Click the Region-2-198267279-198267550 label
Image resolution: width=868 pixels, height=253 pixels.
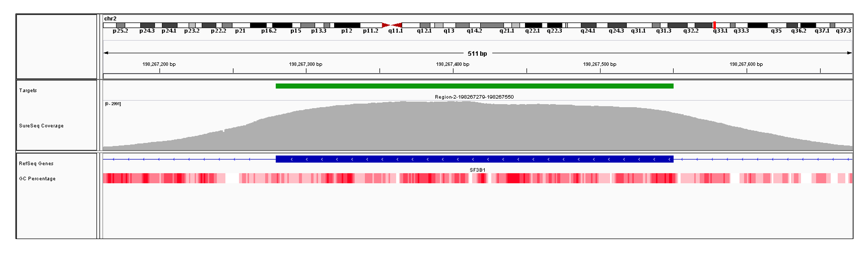(474, 97)
